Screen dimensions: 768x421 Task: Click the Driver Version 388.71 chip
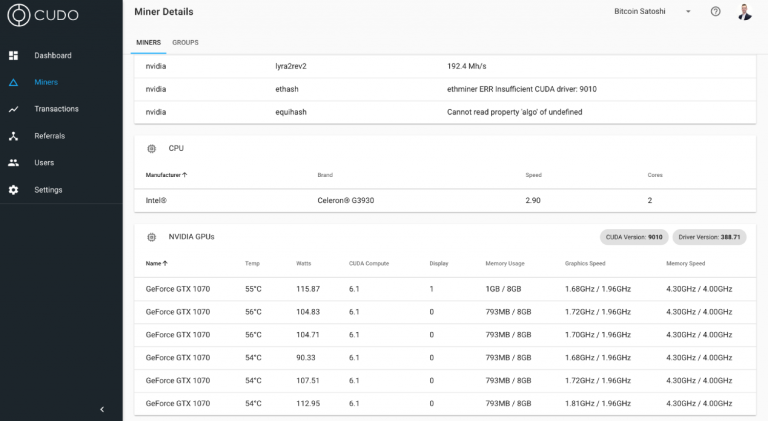point(709,237)
